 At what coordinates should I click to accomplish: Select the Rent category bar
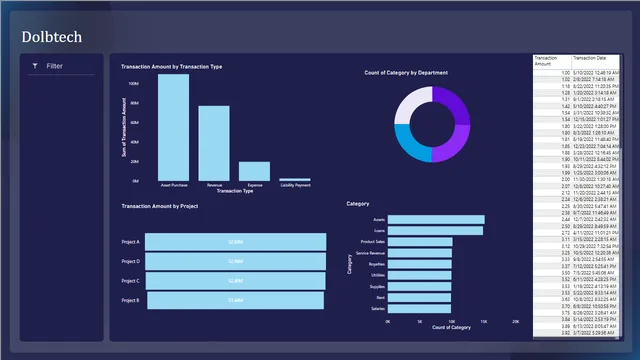tap(419, 298)
